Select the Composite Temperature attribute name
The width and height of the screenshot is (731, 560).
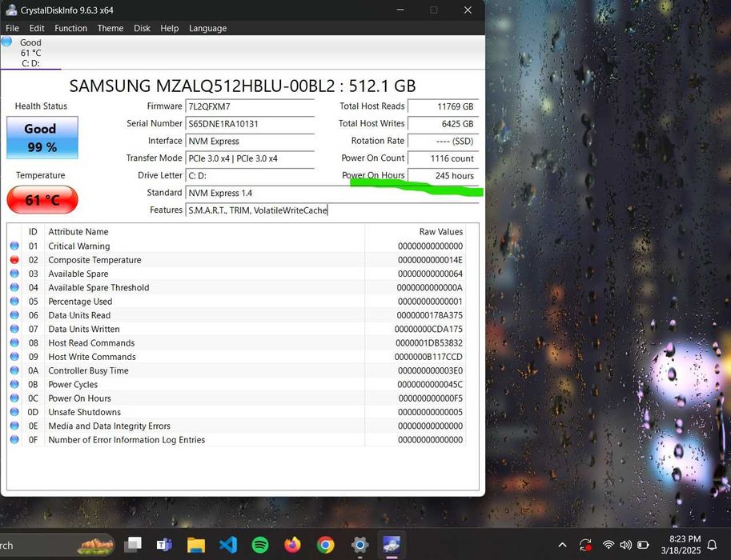tap(94, 260)
